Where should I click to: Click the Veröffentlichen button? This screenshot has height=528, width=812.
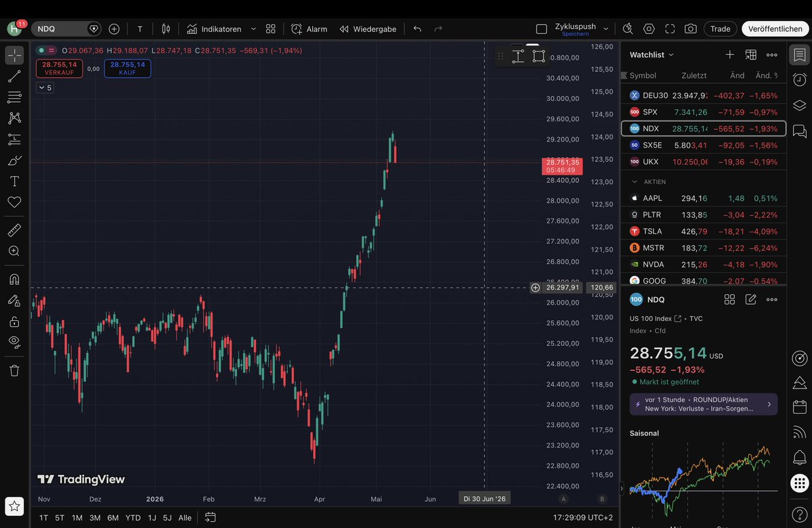(775, 29)
